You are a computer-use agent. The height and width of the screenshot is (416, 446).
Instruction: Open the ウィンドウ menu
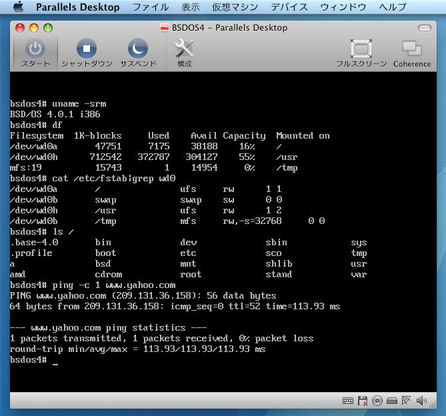[343, 7]
